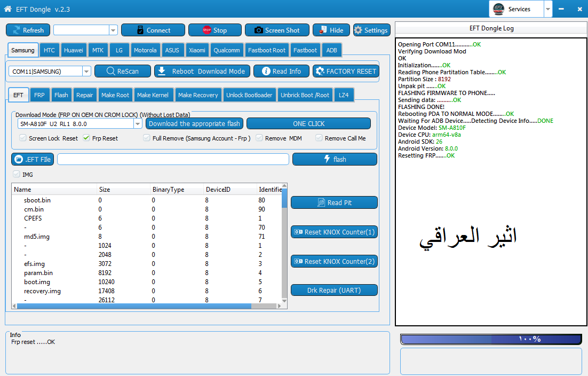Expand the SM-A810F model dropdown
This screenshot has width=588, height=376.
(138, 123)
